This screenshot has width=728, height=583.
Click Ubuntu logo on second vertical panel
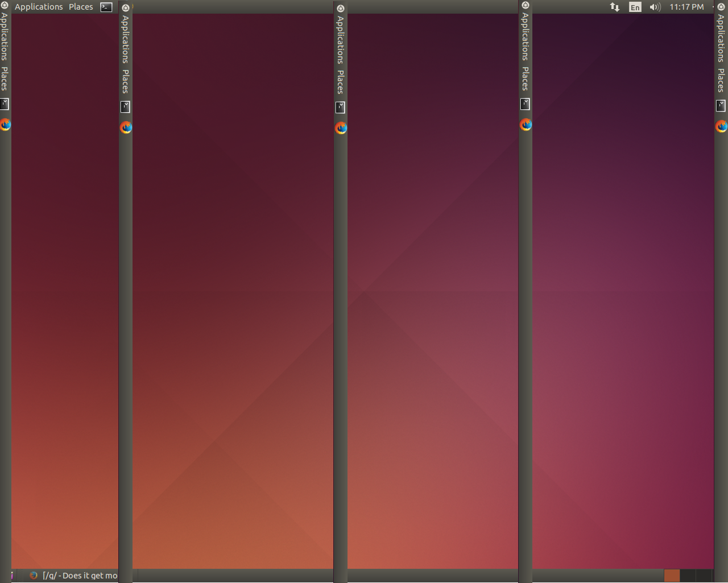(x=126, y=8)
